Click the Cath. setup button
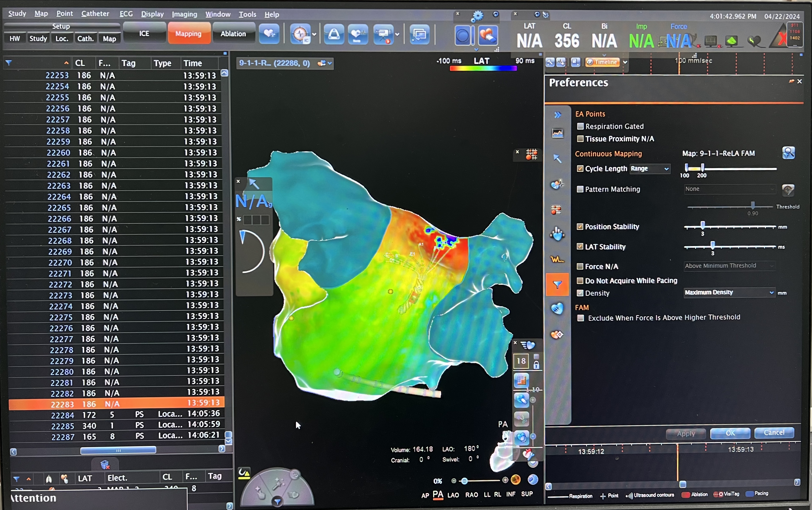812x510 pixels. [86, 38]
